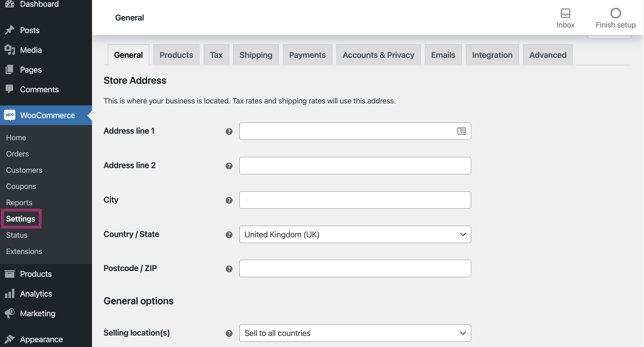Screen dimensions: 644x347
Task: Focus the Address line 2 input field
Action: pyautogui.click(x=355, y=165)
